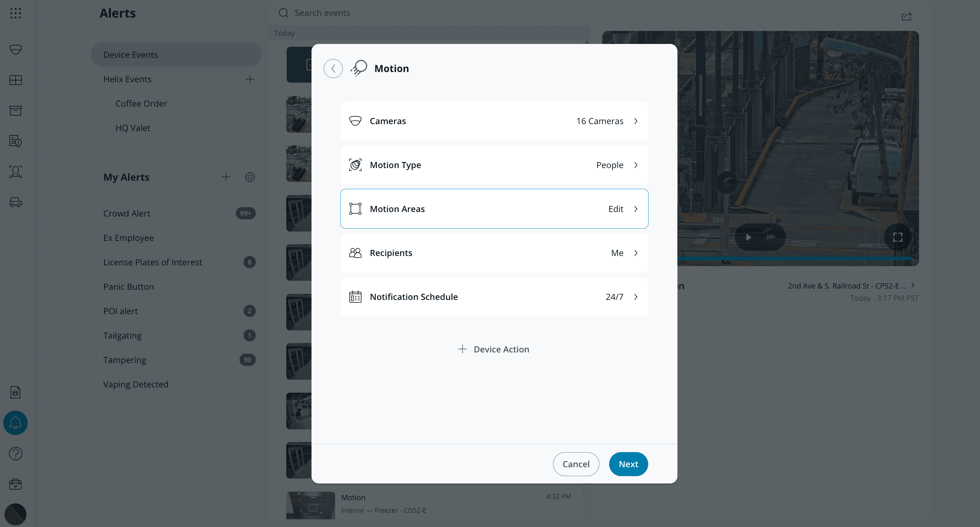Open the incident reports icon in sidebar
Image resolution: width=980 pixels, height=527 pixels.
coord(15,141)
